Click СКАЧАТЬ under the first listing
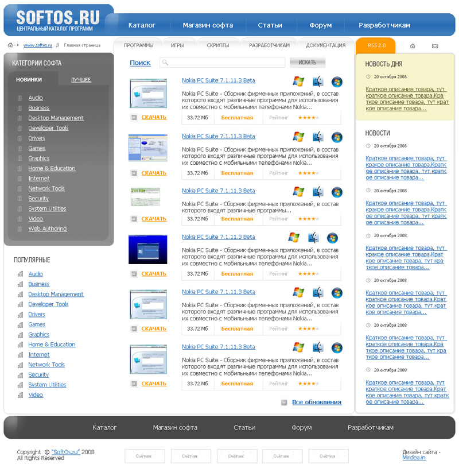 [x=154, y=117]
